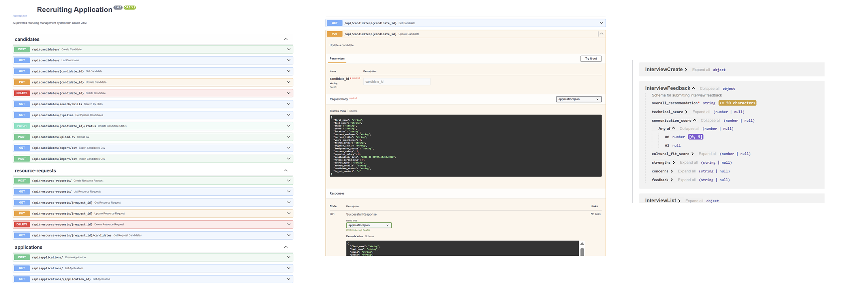868x295 pixels.
Task: Click the applications section heading
Action: 28,247
